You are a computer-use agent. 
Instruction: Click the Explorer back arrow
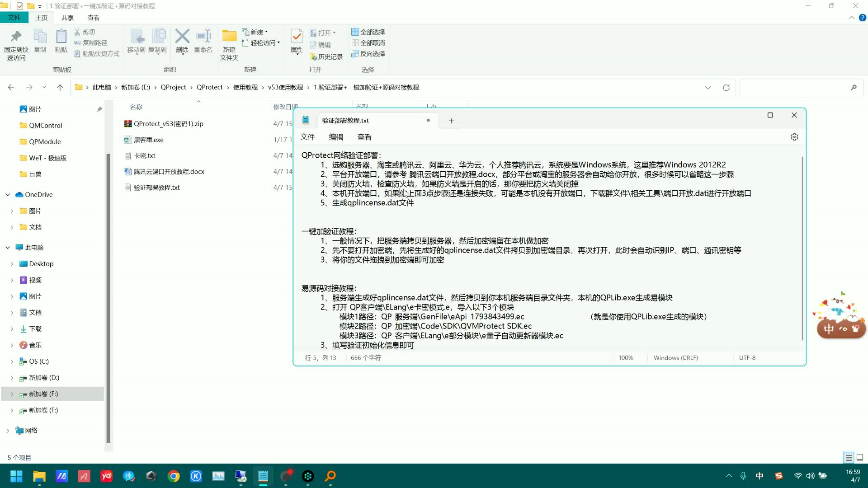[11, 88]
